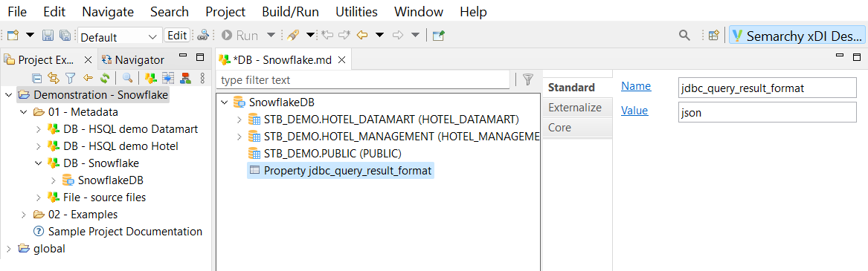Viewport: 868px width, 271px height.
Task: Open the Build/Run menu
Action: coord(291,12)
